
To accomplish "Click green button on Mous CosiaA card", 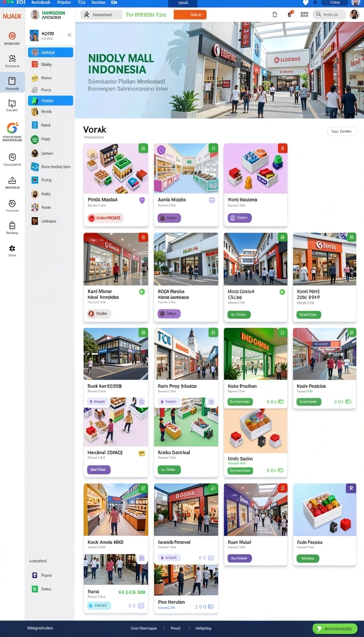I will [239, 314].
